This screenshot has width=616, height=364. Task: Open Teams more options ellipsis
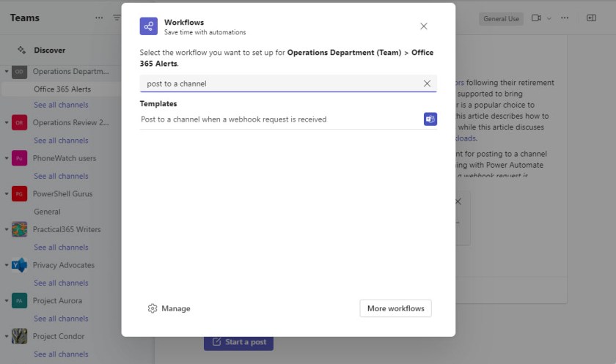tap(99, 18)
